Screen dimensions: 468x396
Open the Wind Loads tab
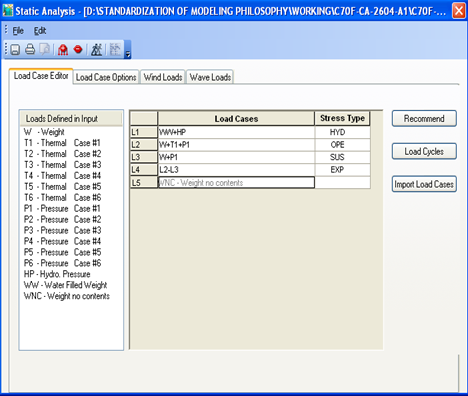click(x=163, y=77)
